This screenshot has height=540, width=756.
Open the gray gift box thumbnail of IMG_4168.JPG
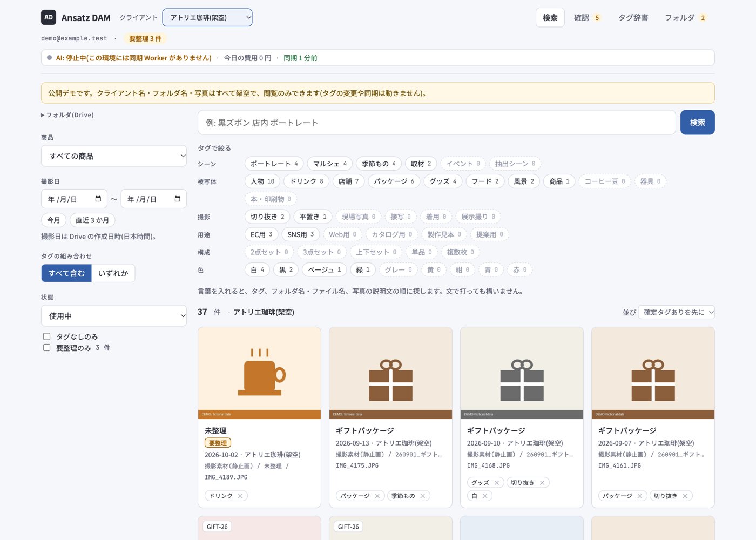pyautogui.click(x=522, y=373)
